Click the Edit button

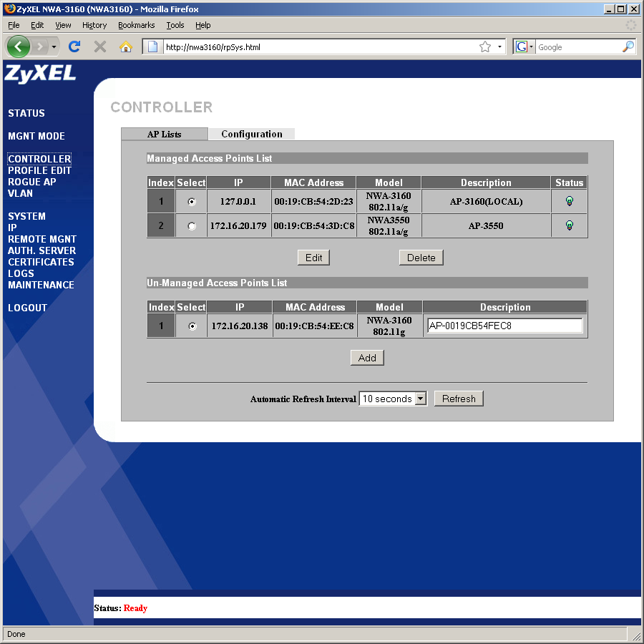[x=314, y=258]
